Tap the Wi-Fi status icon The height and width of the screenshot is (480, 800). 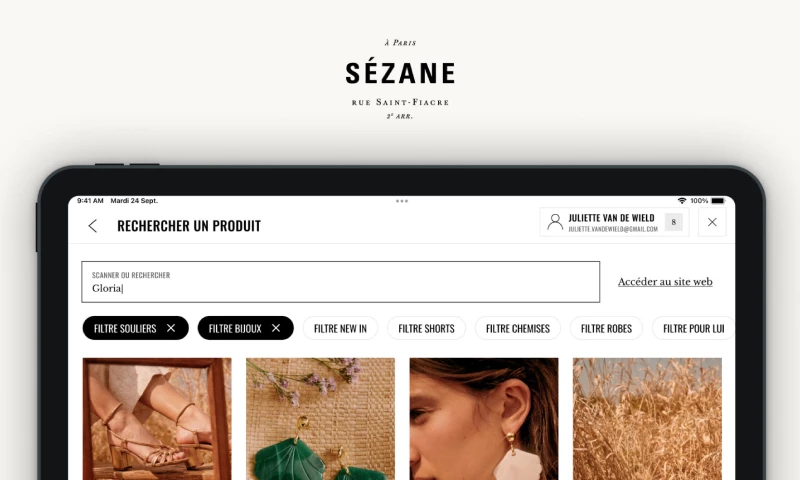[x=682, y=201]
